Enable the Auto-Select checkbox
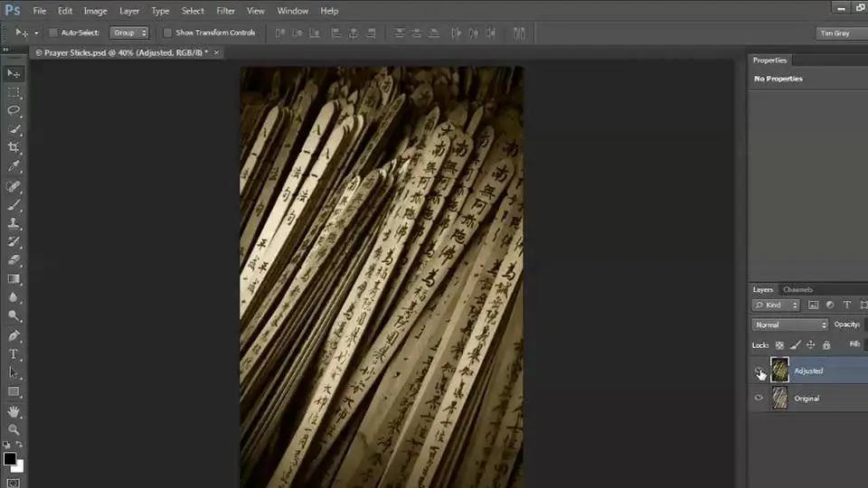 (53, 33)
